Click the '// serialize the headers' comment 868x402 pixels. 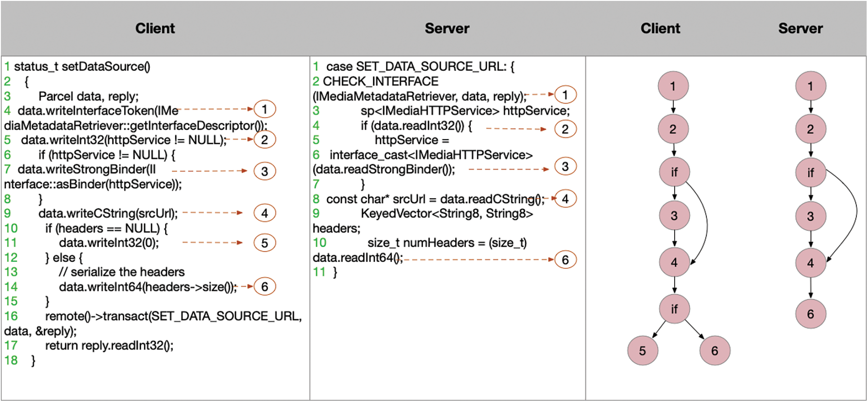[121, 272]
